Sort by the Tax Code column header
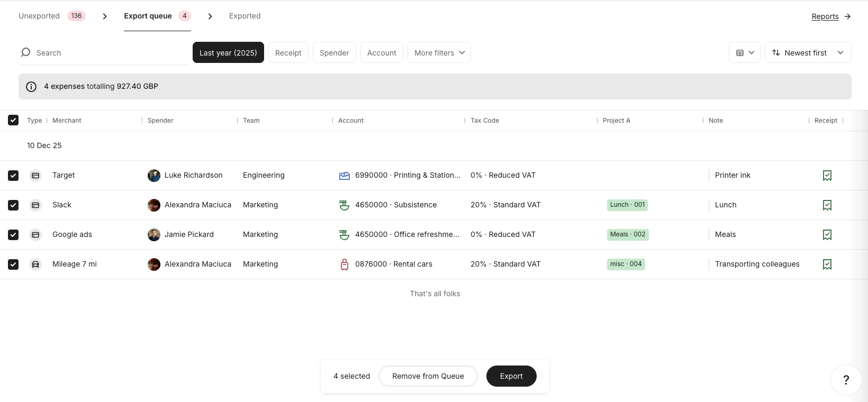 pos(485,121)
